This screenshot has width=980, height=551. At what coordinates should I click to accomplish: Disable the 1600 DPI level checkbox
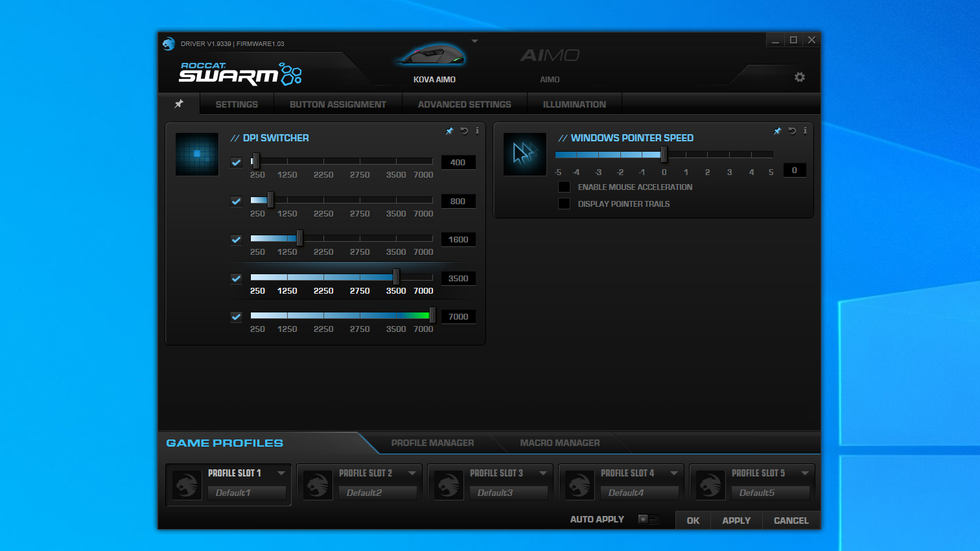pos(236,240)
